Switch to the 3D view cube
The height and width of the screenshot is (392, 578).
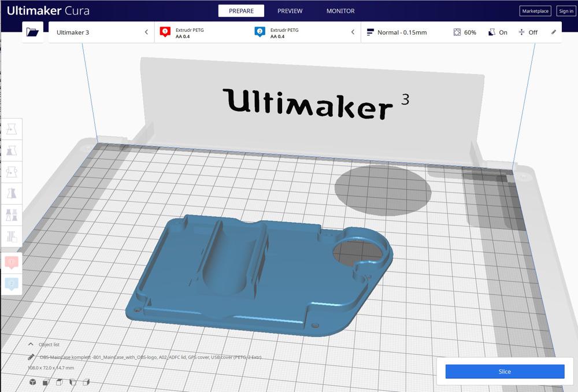click(x=33, y=382)
